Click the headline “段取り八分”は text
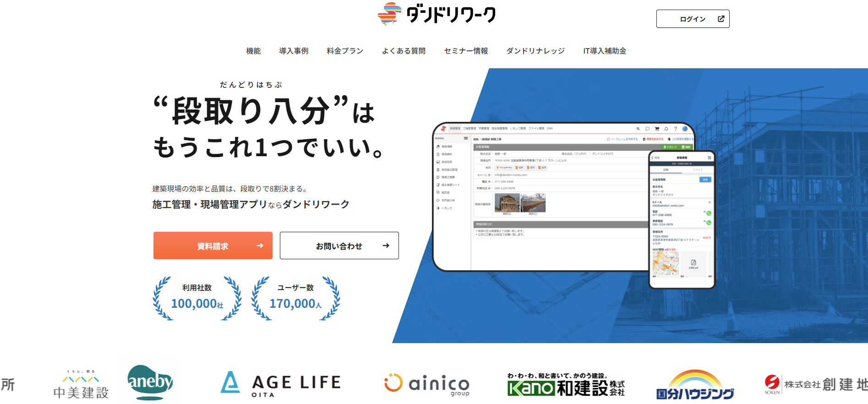 click(264, 110)
